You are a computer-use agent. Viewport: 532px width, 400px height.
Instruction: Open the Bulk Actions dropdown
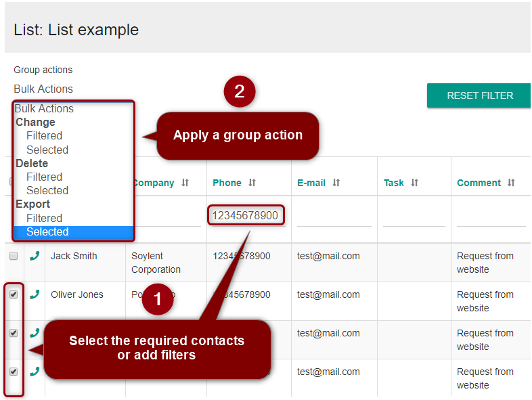click(43, 89)
